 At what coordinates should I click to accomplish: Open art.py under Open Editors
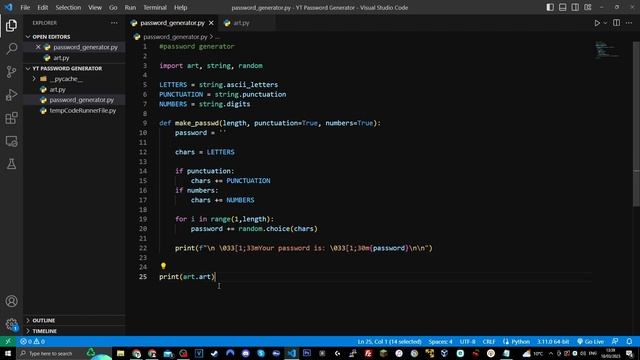pos(74,58)
